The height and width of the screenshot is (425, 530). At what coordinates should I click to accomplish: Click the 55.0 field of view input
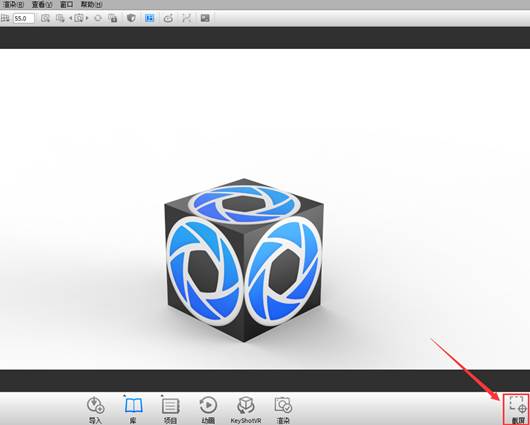[23, 18]
